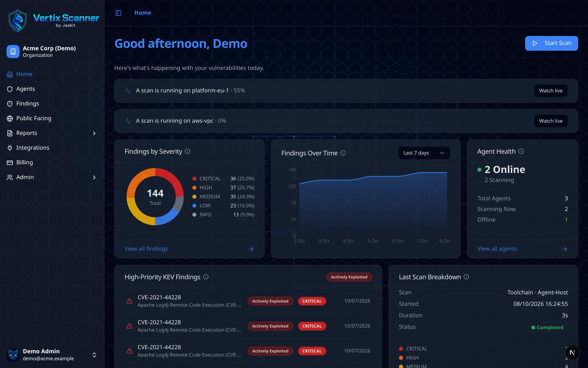This screenshot has height=368, width=588.
Task: Click the round N badge icon
Action: [x=572, y=352]
